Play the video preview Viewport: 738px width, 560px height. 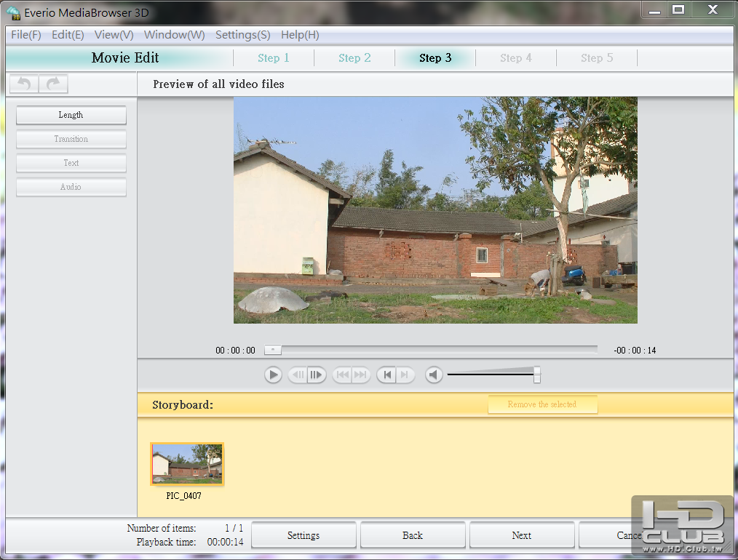273,375
